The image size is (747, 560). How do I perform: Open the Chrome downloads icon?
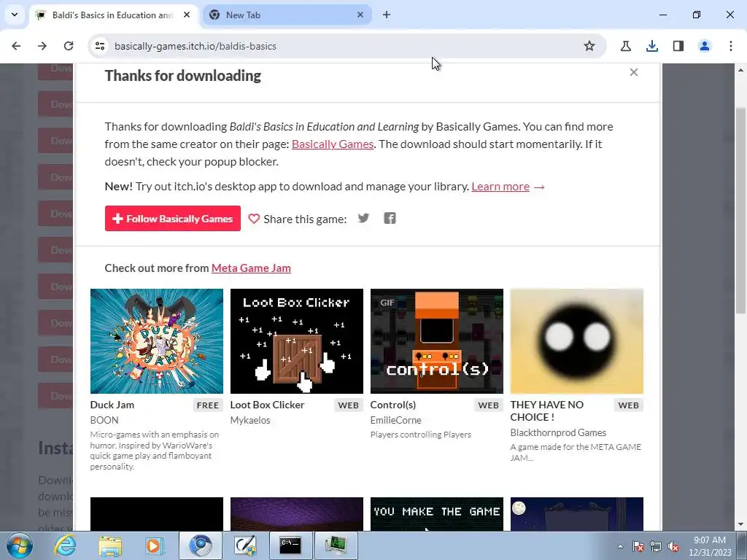pos(652,46)
